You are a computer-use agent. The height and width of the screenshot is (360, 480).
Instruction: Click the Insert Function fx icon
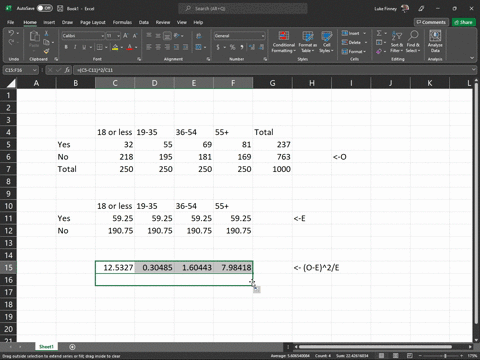coord(67,70)
